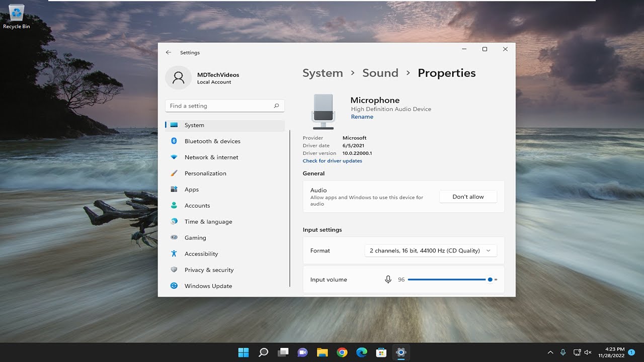Click the back arrow in Settings

tap(169, 52)
